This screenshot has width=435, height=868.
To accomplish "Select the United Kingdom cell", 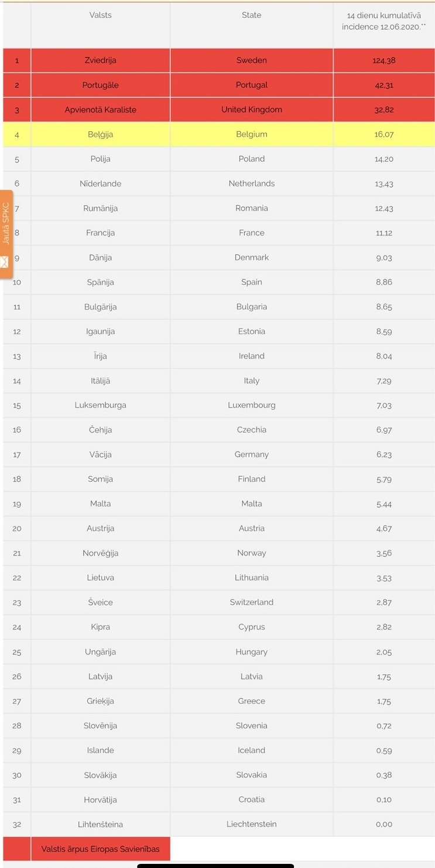I will (x=252, y=110).
